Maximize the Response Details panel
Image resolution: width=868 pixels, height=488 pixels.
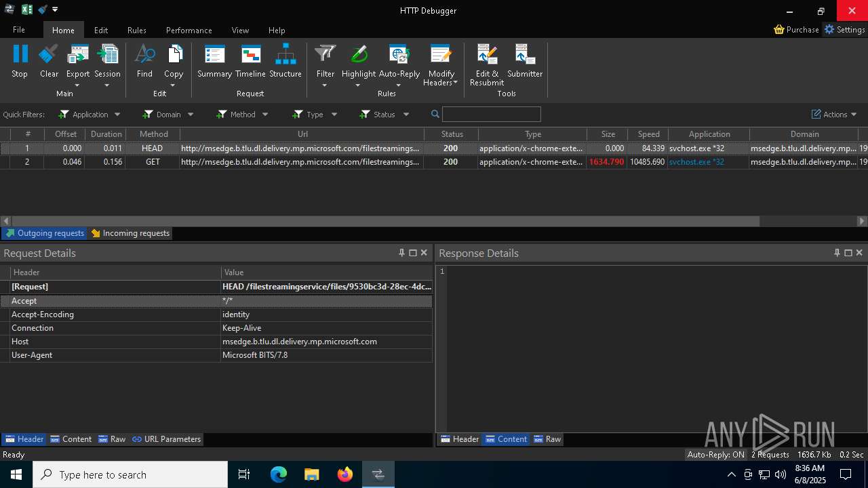(x=848, y=253)
